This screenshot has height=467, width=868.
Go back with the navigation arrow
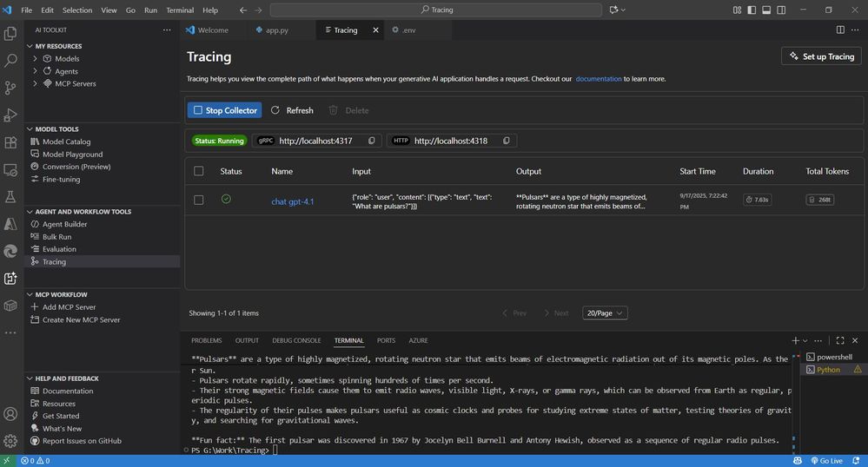pyautogui.click(x=243, y=10)
